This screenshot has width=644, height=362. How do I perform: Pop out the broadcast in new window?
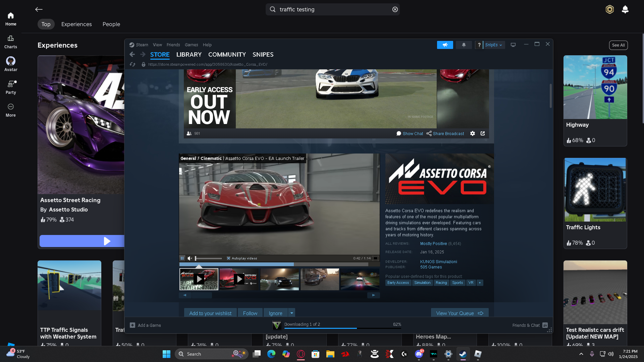tap(483, 133)
